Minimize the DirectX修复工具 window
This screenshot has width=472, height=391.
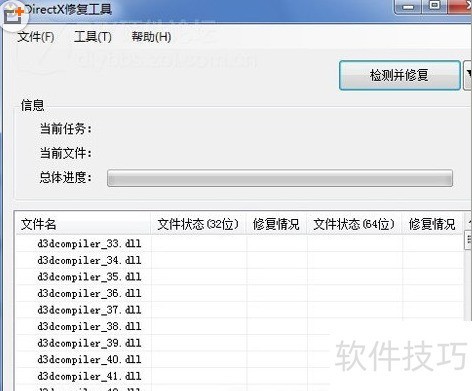click(x=409, y=7)
